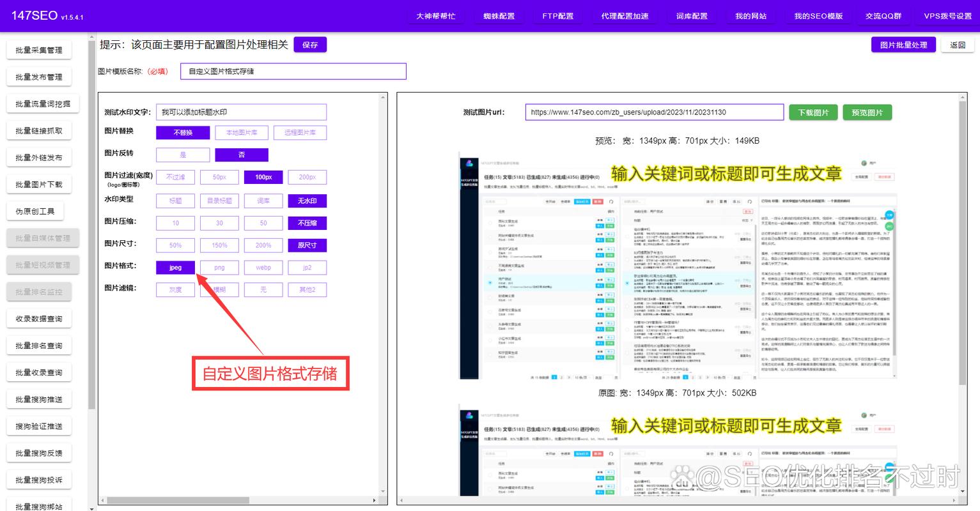Open 批量采集管理 in sidebar
This screenshot has width=980, height=511.
click(x=39, y=50)
